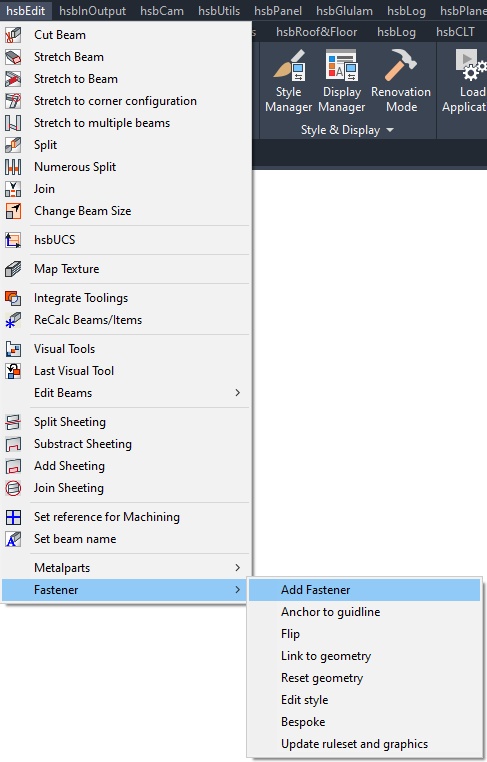
Task: Click the Set beam name icon
Action: 13,539
